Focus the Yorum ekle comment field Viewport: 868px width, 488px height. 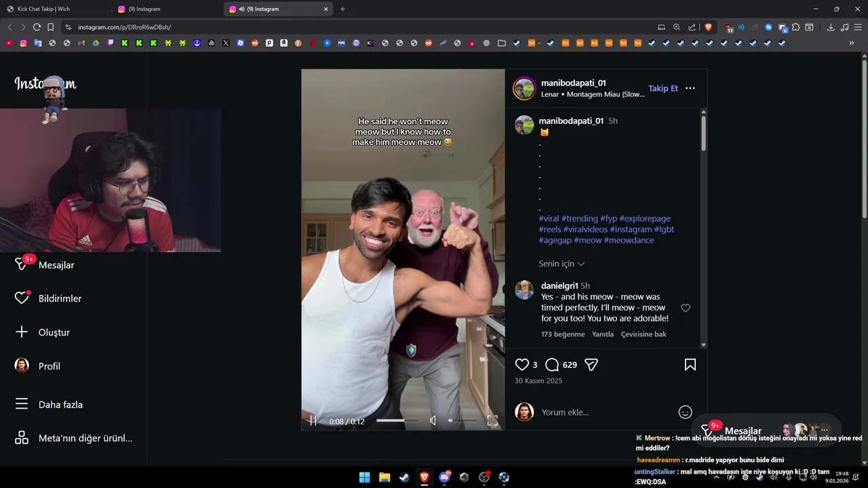click(x=607, y=412)
